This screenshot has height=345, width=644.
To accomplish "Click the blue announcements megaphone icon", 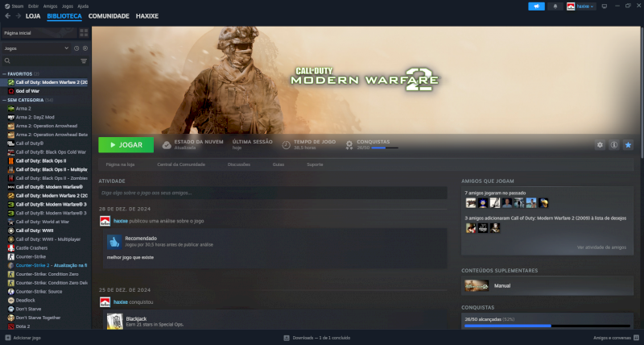I will pos(535,6).
